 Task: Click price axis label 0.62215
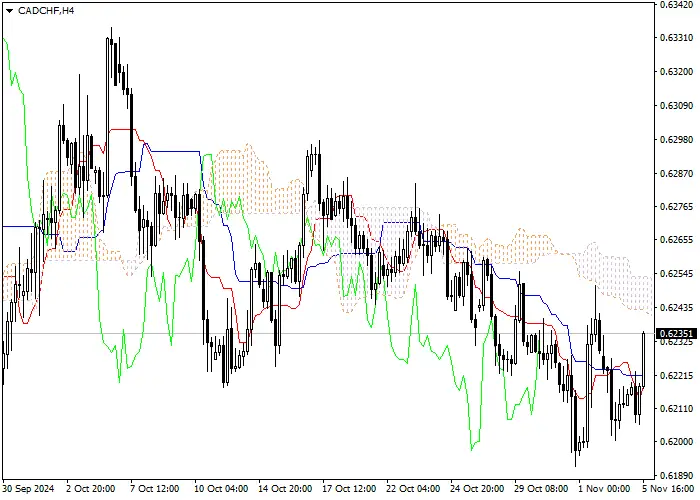coord(677,376)
